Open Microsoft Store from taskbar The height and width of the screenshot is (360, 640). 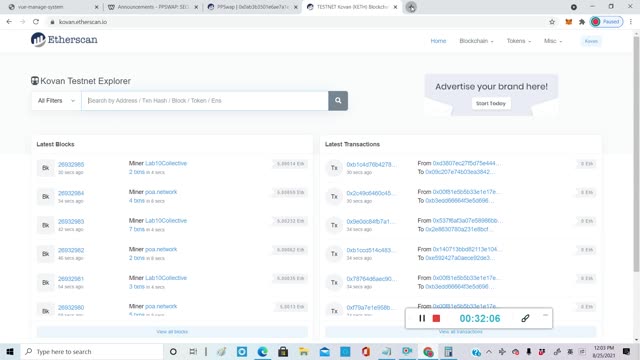(x=283, y=351)
